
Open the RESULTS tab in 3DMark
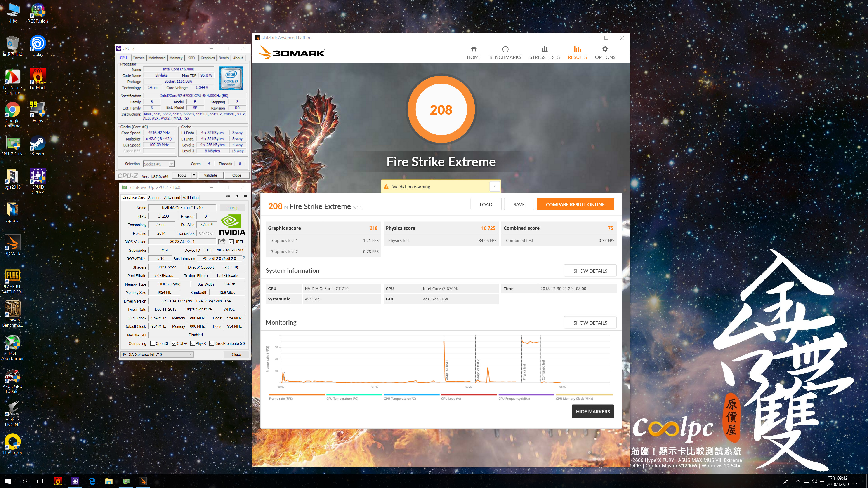click(x=577, y=53)
